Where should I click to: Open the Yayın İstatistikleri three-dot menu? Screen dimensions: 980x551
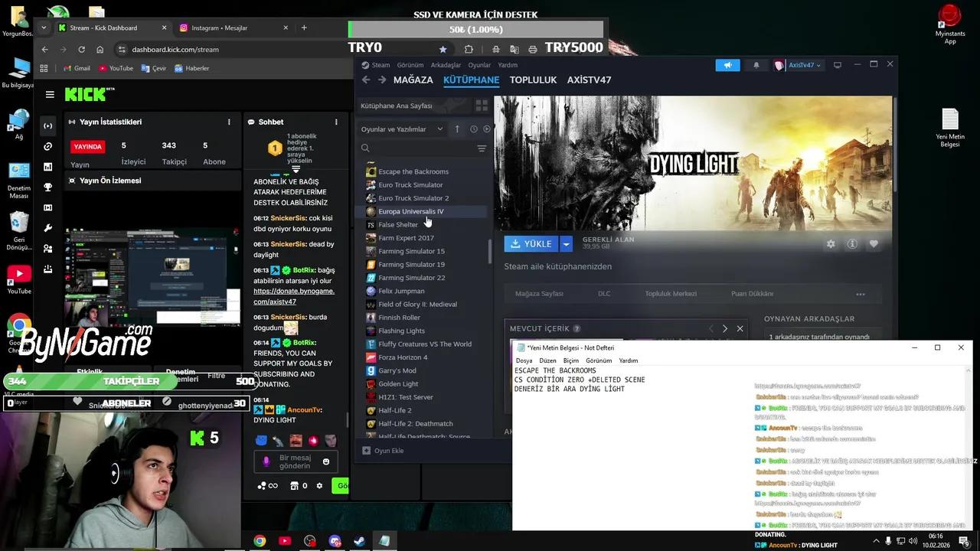click(x=229, y=122)
